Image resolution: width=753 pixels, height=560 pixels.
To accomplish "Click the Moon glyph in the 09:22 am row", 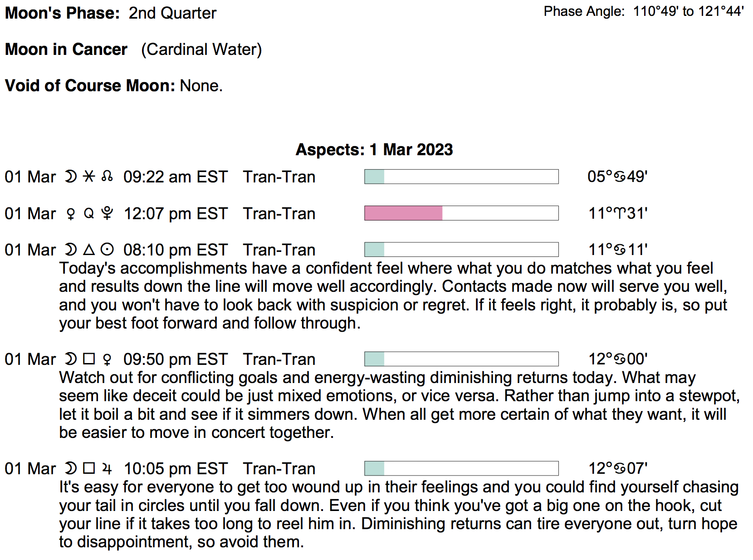I will click(71, 177).
